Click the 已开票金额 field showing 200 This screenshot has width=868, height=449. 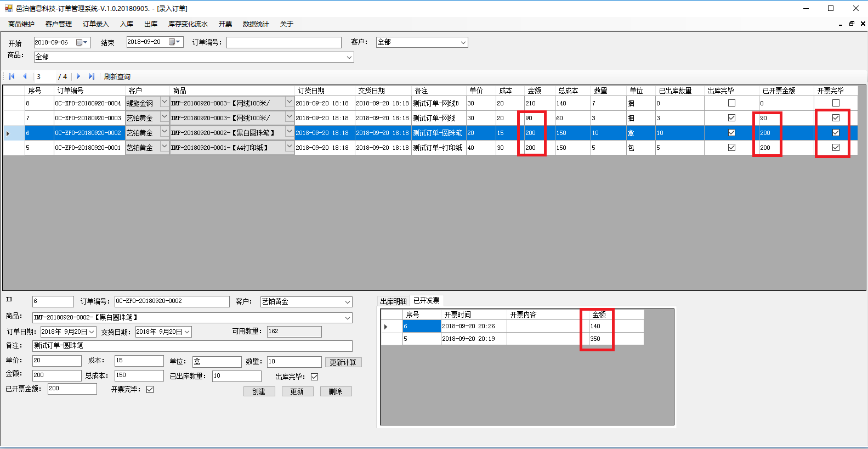tap(72, 389)
